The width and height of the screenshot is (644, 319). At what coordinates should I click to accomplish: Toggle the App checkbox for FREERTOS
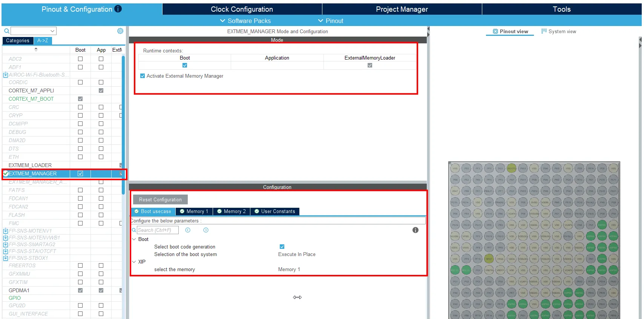tap(101, 265)
